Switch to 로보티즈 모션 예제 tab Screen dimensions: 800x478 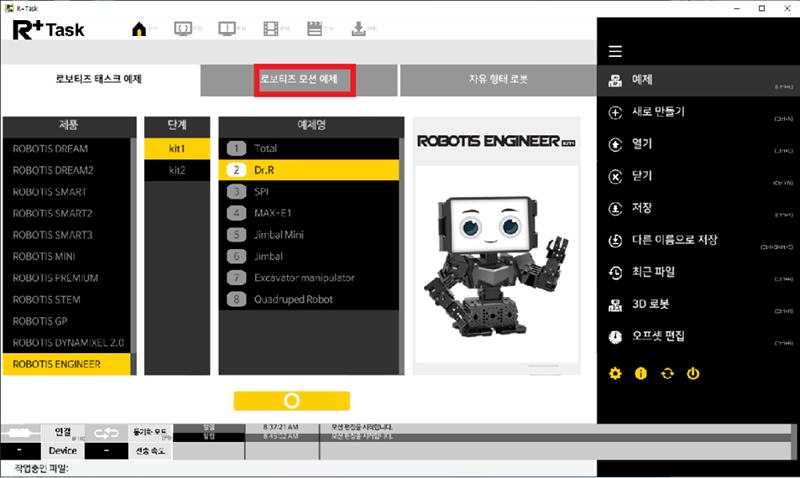pyautogui.click(x=304, y=80)
